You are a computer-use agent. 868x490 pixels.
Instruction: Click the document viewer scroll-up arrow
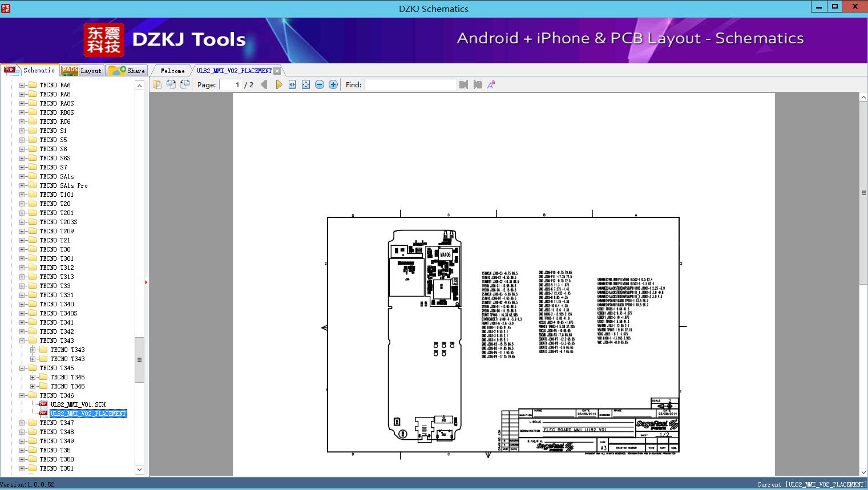click(x=863, y=98)
